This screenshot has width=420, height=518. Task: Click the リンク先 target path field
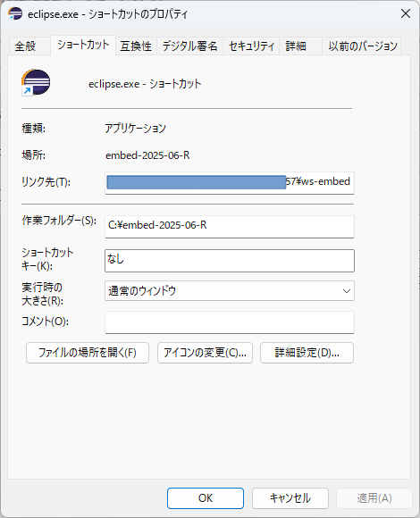[230, 182]
